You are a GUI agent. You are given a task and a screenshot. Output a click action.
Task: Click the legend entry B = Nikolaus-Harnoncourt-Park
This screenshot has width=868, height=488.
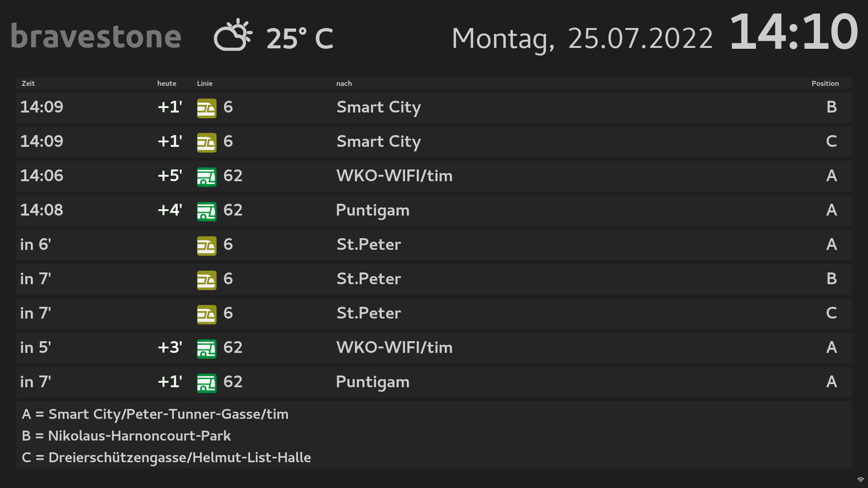coord(126,436)
